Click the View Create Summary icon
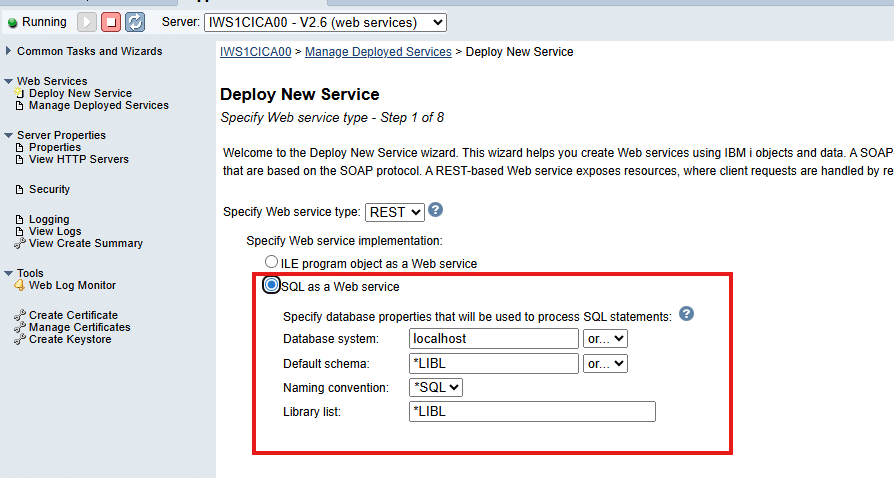The width and height of the screenshot is (894, 478). click(x=20, y=244)
